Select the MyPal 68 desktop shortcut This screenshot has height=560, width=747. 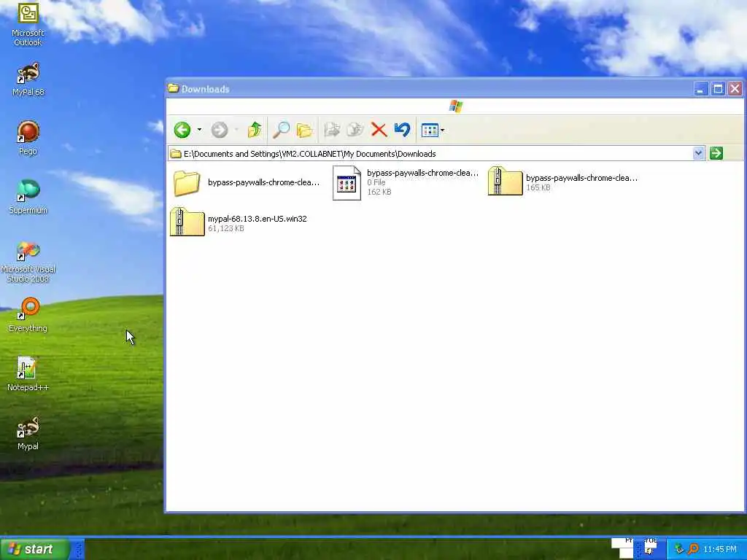point(28,79)
